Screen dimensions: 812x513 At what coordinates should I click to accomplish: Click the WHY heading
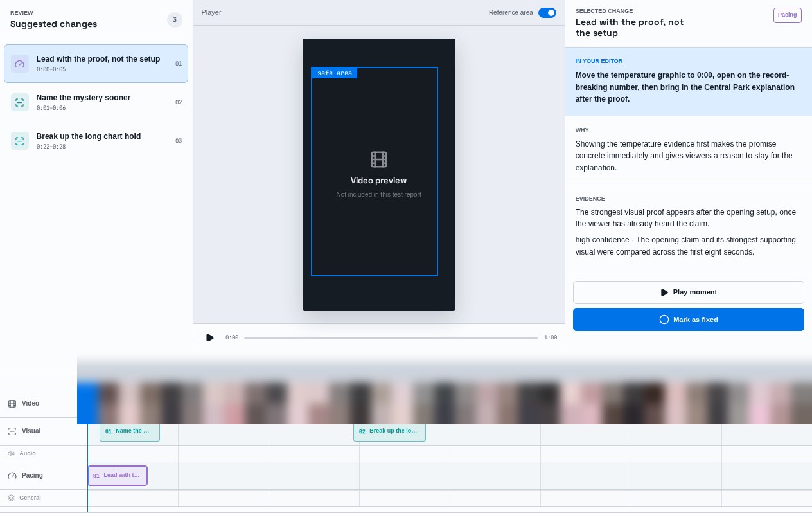point(582,130)
